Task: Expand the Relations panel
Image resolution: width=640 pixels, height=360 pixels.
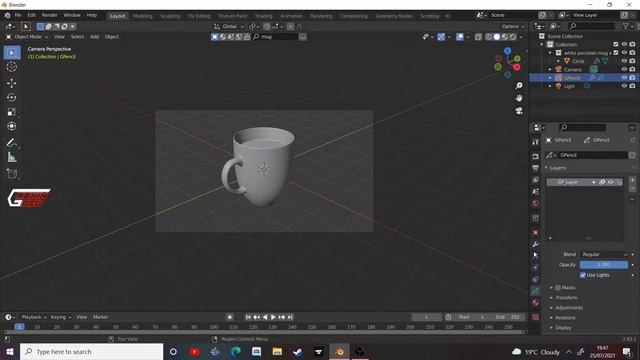Action: [x=565, y=318]
